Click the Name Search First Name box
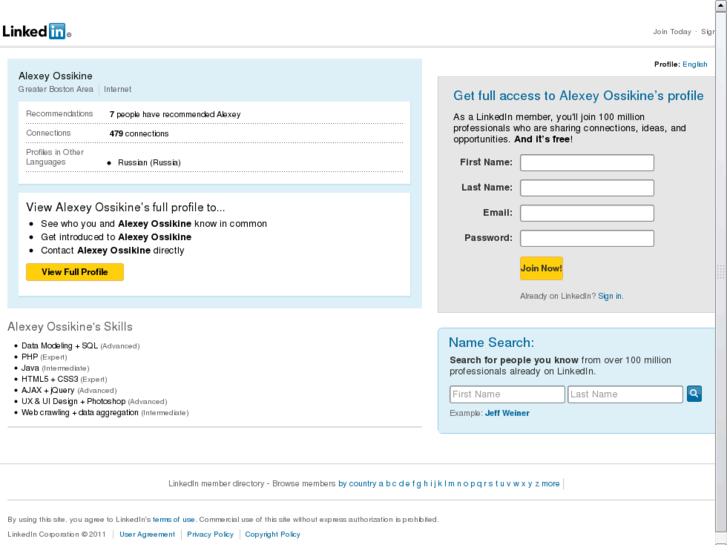 click(507, 394)
